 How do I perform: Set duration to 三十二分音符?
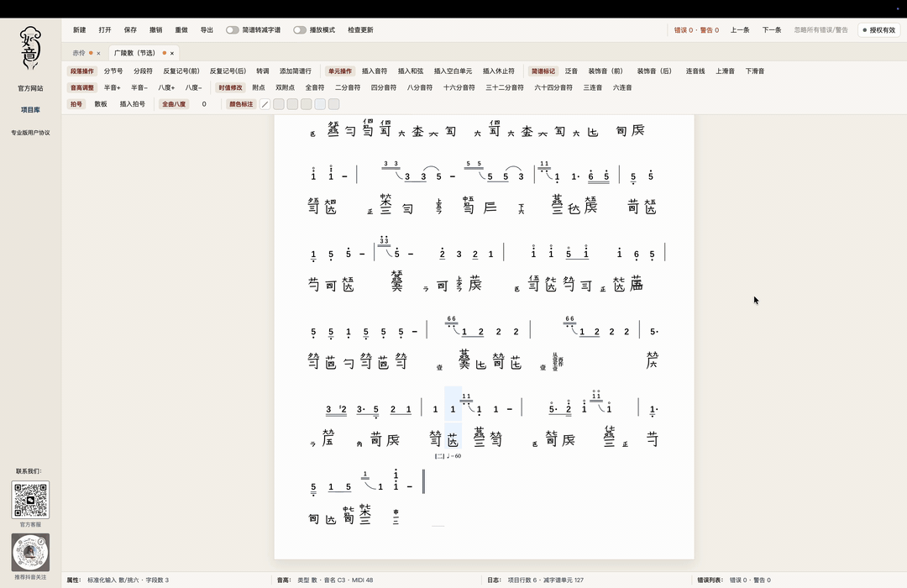click(x=505, y=88)
